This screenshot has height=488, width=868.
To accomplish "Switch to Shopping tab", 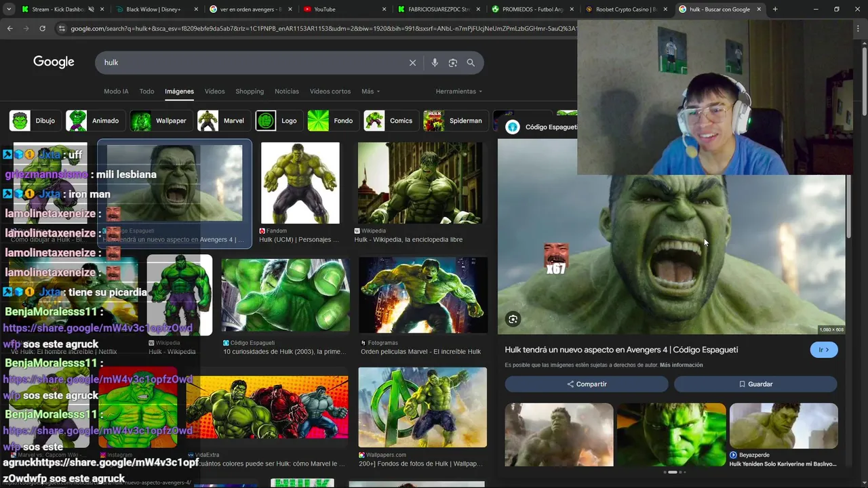I will [x=250, y=91].
